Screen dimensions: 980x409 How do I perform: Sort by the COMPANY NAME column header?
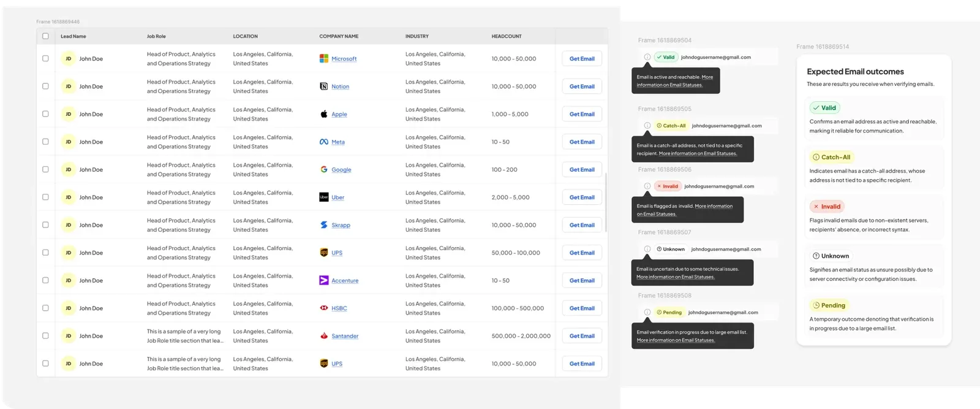coord(339,36)
